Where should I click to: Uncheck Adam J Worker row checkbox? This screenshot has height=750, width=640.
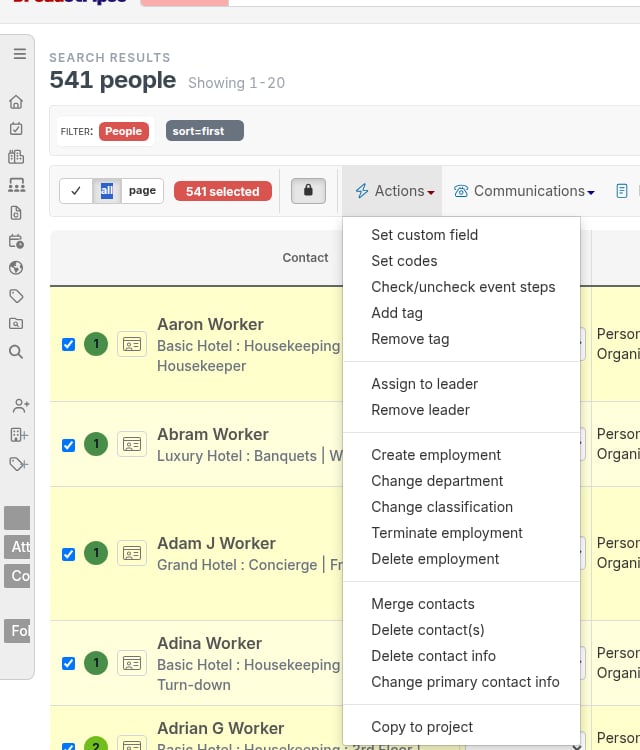click(x=68, y=554)
